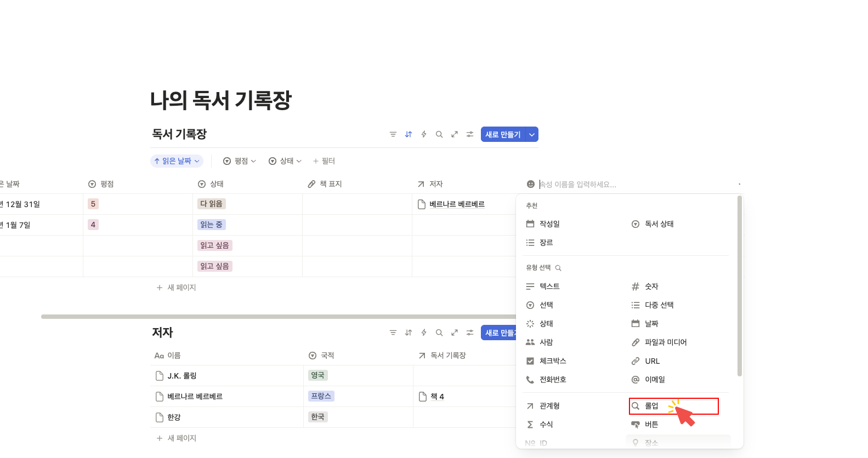Pick 전화번호 property type
Screen dimensions: 868x458
[573, 380]
